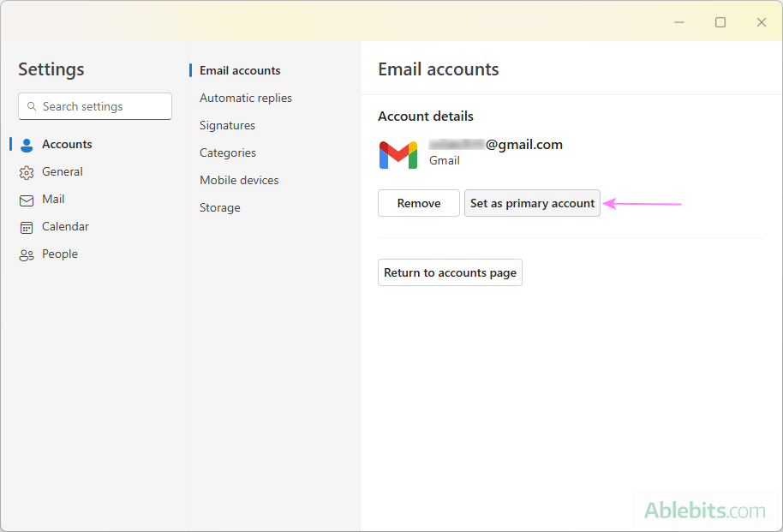Click the General gear icon
Image resolution: width=783 pixels, height=532 pixels.
pos(27,172)
